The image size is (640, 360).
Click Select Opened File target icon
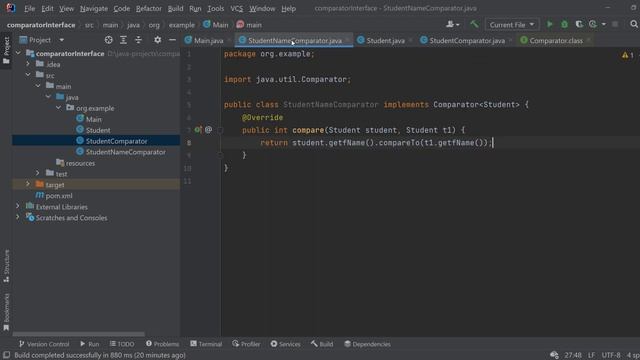109,40
